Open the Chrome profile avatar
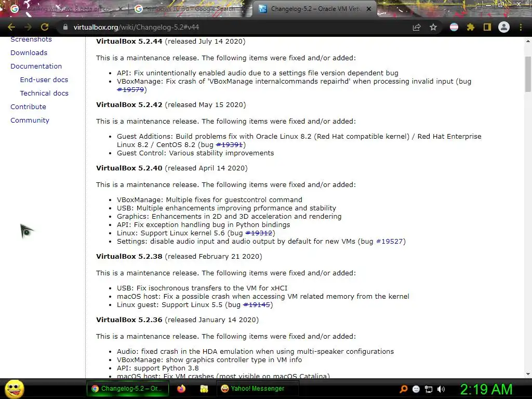 (504, 27)
